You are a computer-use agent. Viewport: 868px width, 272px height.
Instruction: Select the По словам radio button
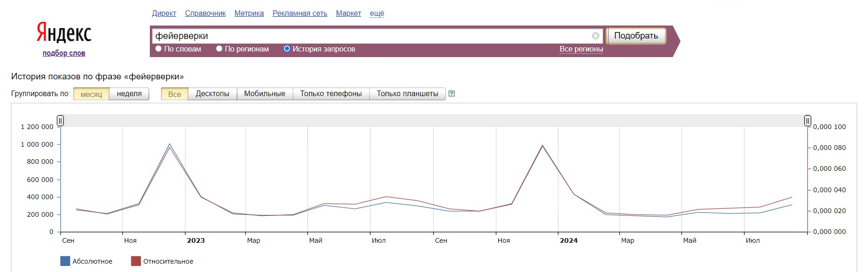click(159, 49)
